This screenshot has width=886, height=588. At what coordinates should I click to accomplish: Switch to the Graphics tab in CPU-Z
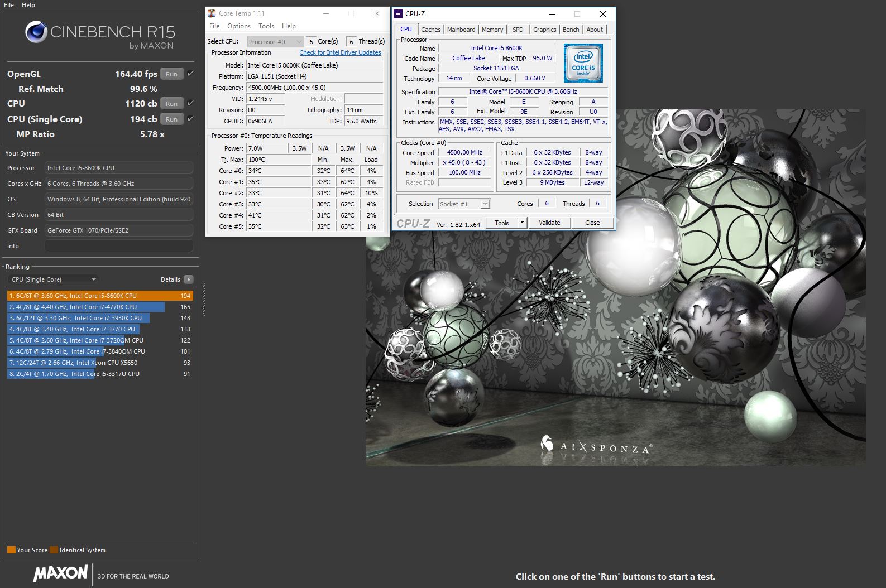coord(544,30)
